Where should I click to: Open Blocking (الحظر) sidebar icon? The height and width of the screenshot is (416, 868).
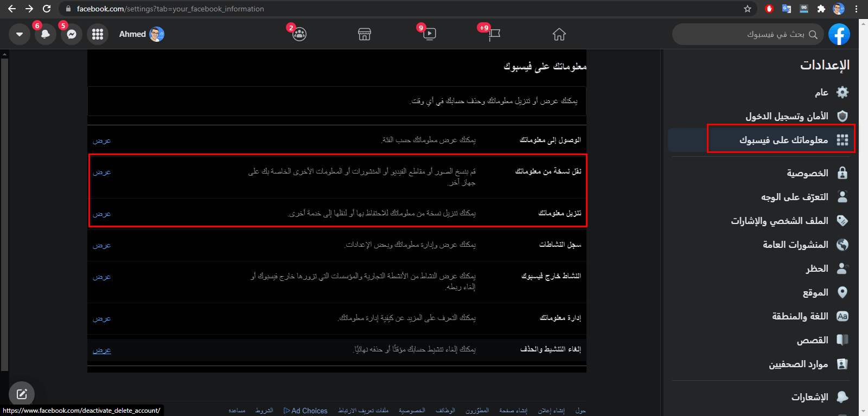843,268
